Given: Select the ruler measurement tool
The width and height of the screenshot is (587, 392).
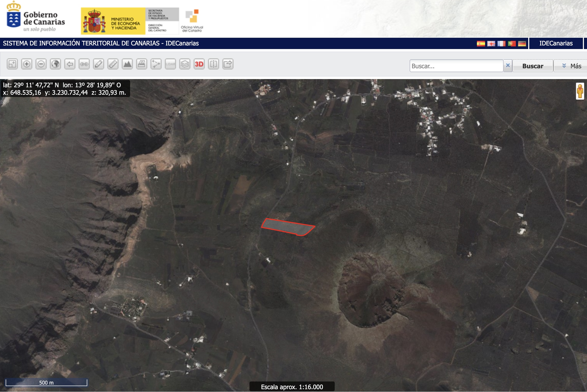Looking at the screenshot, I should [113, 64].
